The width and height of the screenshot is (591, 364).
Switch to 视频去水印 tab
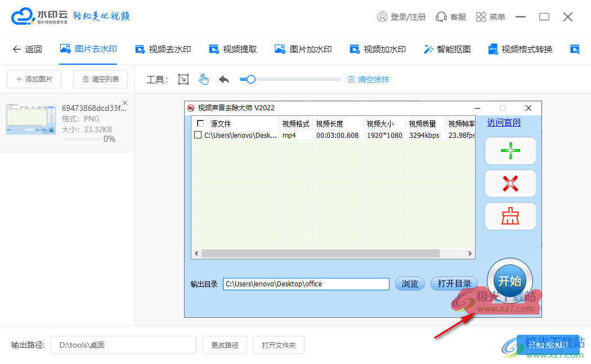pos(163,50)
